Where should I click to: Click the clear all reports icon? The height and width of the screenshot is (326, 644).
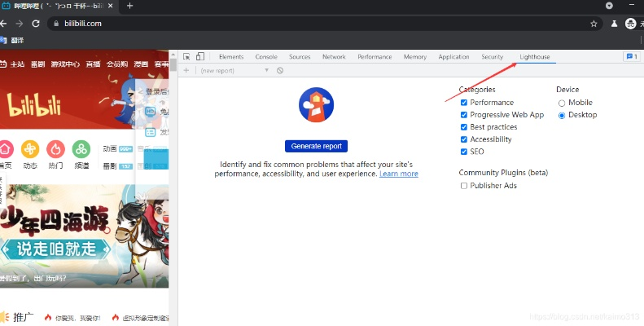tap(279, 71)
